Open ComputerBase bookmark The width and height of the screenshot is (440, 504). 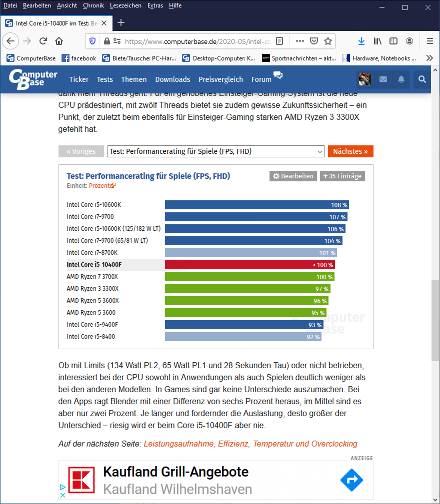click(x=31, y=58)
